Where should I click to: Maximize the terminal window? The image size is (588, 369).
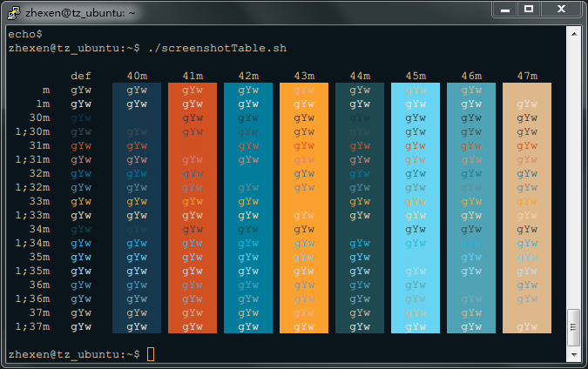tap(529, 9)
